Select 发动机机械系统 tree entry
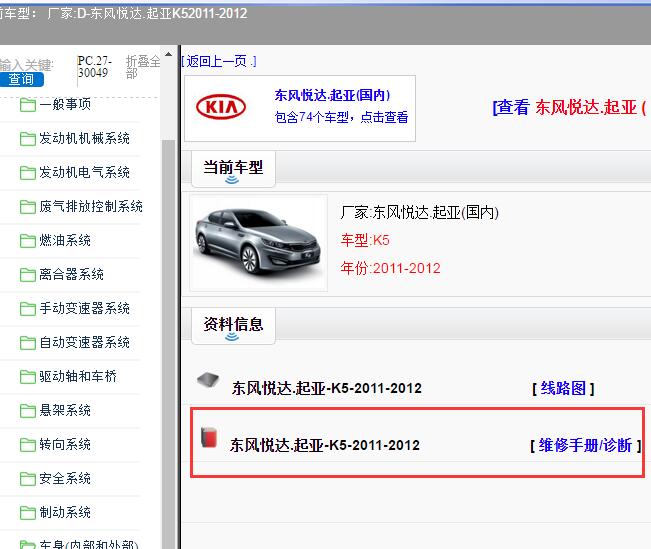This screenshot has height=549, width=651. 84,138
